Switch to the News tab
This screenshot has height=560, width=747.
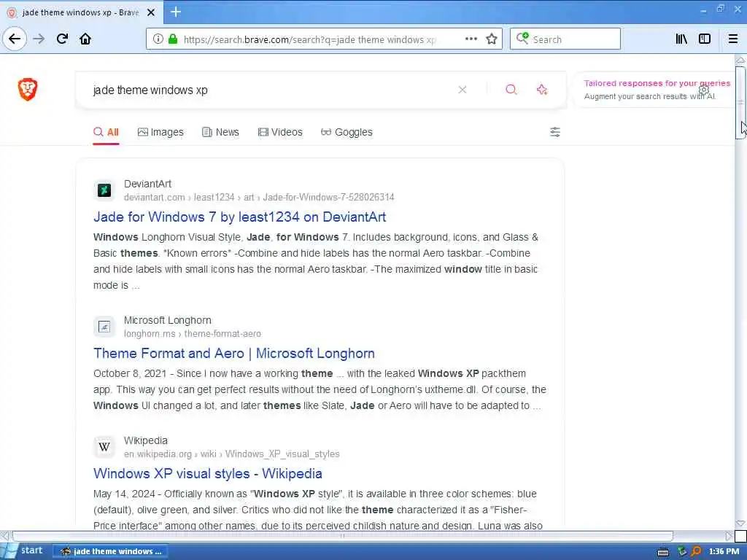pos(220,133)
